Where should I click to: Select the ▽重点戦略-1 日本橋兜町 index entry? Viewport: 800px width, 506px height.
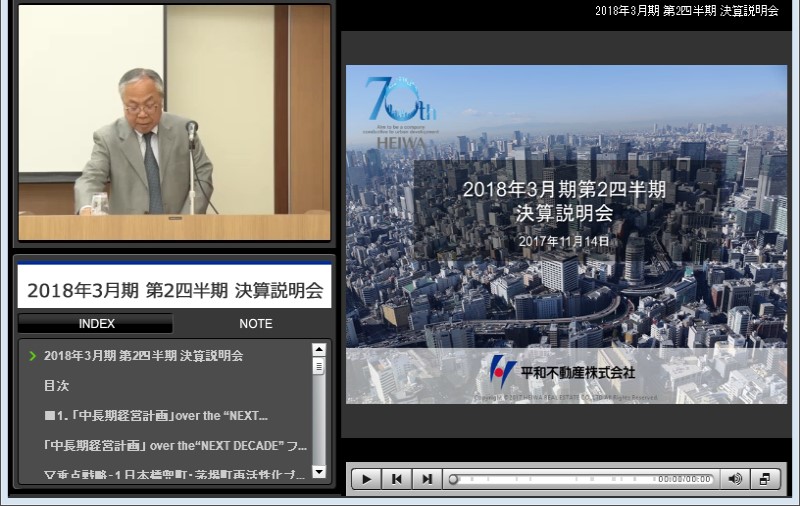pos(174,475)
